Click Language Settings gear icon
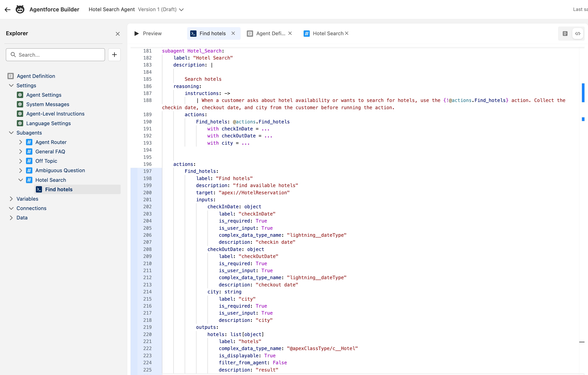588x375 pixels. [20, 123]
